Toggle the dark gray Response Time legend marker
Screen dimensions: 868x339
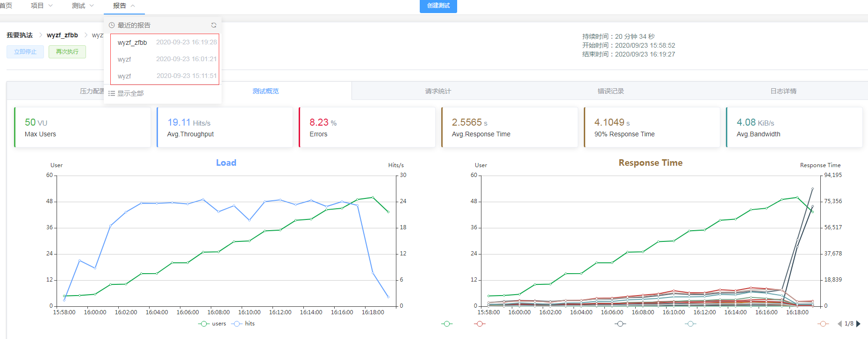click(x=620, y=324)
